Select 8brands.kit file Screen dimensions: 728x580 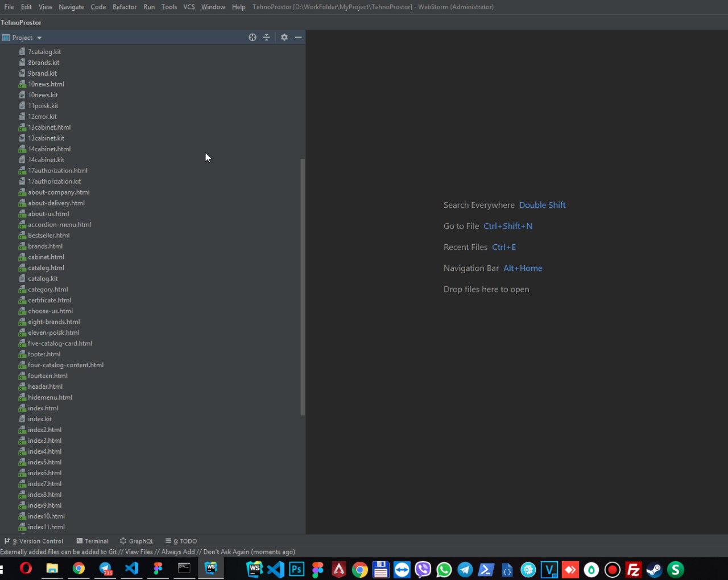tap(44, 63)
